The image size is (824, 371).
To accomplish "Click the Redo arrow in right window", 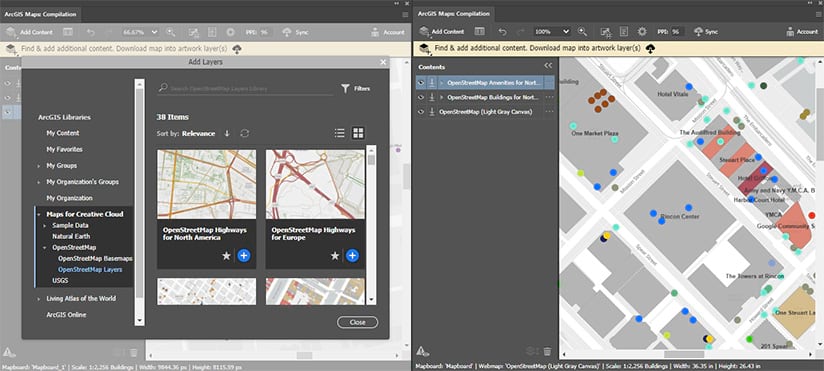I will point(521,32).
